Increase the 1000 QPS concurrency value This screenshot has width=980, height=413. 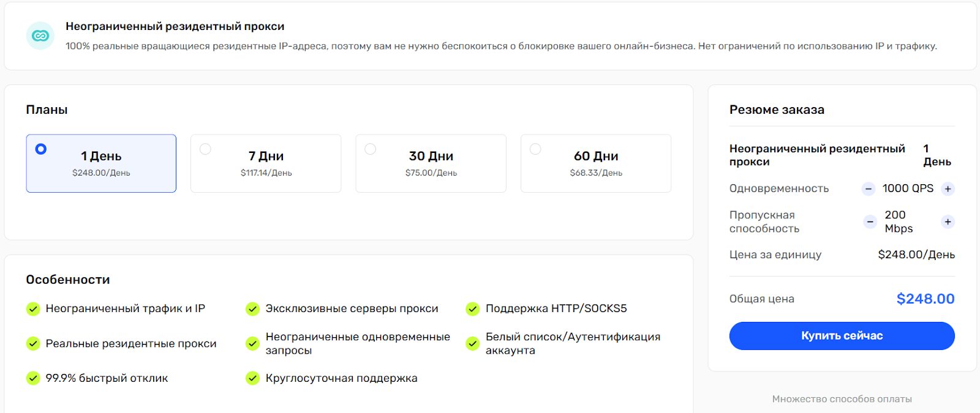948,189
